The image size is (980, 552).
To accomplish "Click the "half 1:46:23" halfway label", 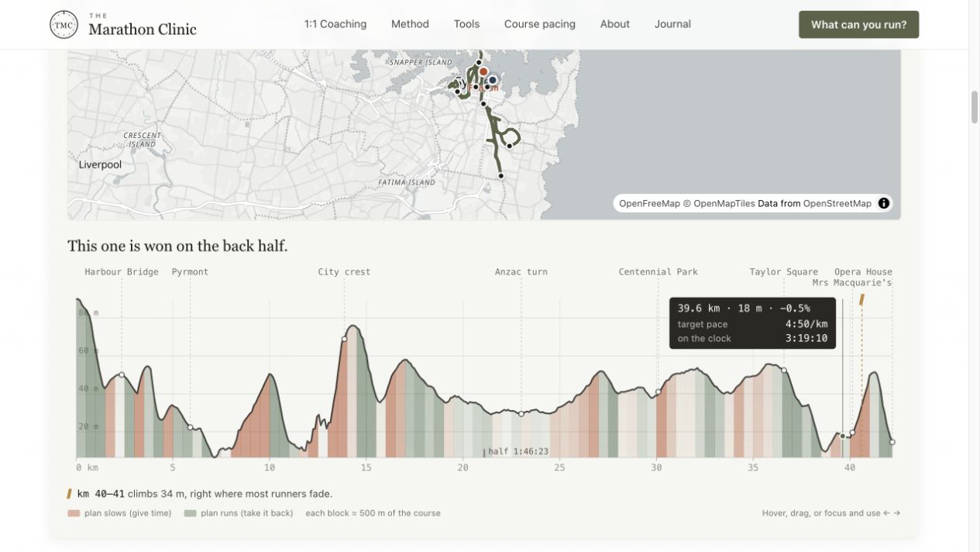I will (518, 451).
